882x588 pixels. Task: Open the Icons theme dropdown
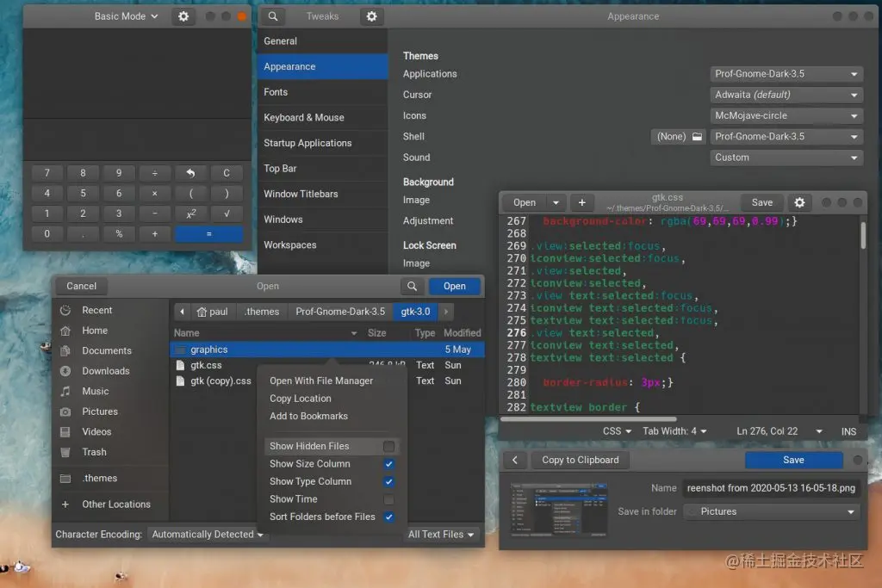pos(786,116)
